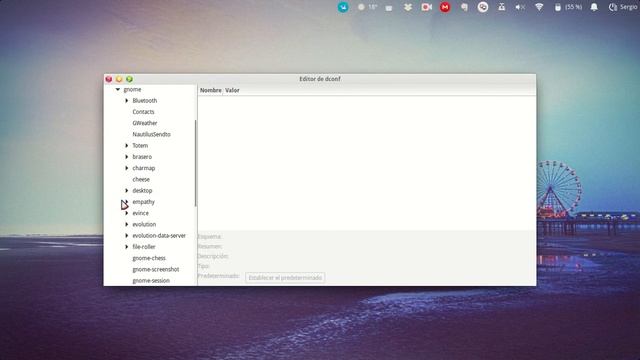
Task: Select the NautilusSendto entry
Action: 151,134
